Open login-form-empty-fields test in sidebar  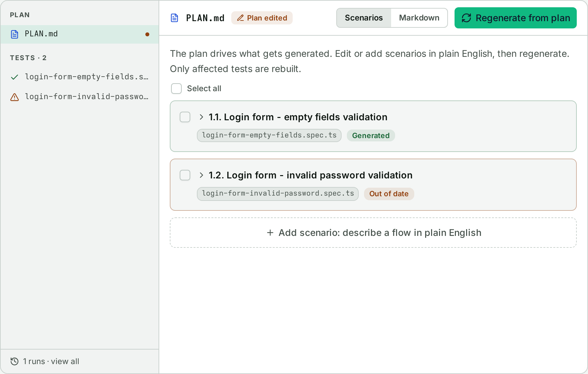tap(80, 77)
